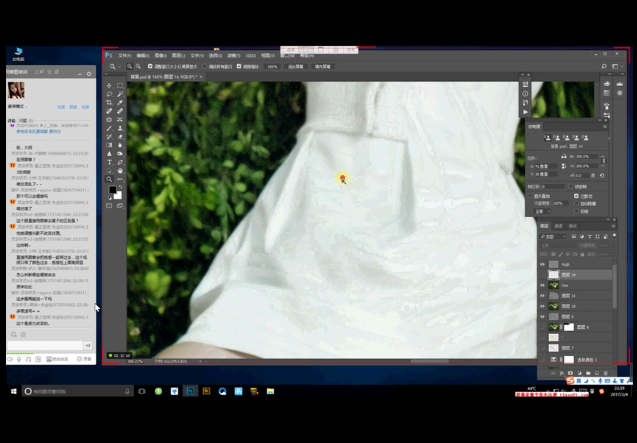The height and width of the screenshot is (443, 637).
Task: Select the Lasso tool
Action: click(109, 94)
